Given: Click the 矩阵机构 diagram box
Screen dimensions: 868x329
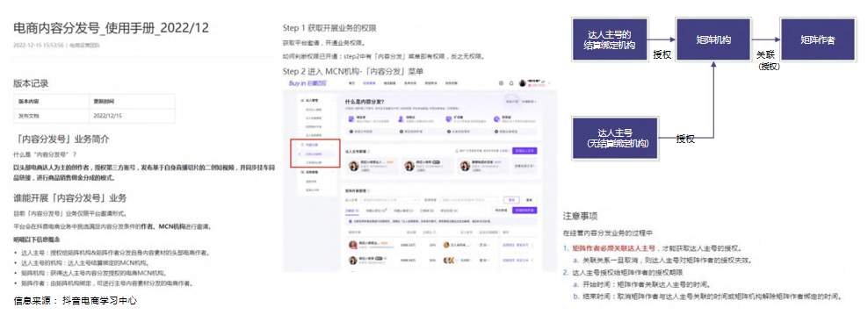Looking at the screenshot, I should (x=713, y=39).
